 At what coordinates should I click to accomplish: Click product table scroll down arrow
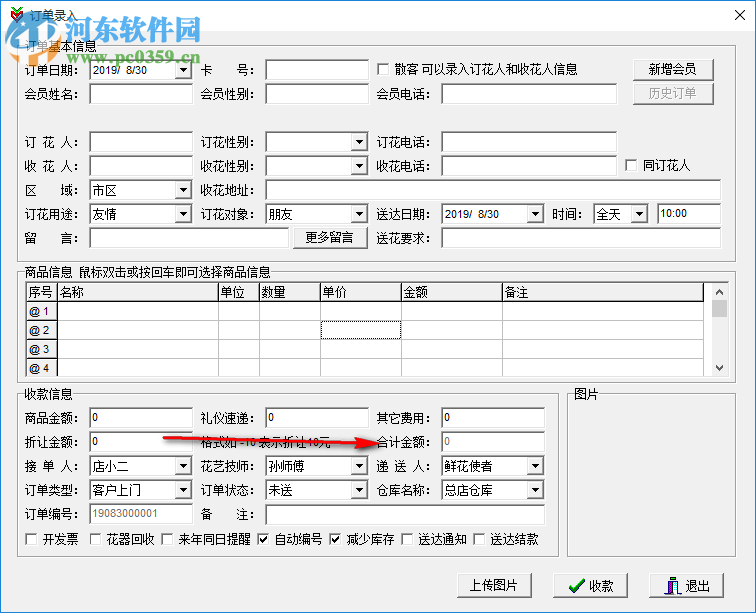719,368
